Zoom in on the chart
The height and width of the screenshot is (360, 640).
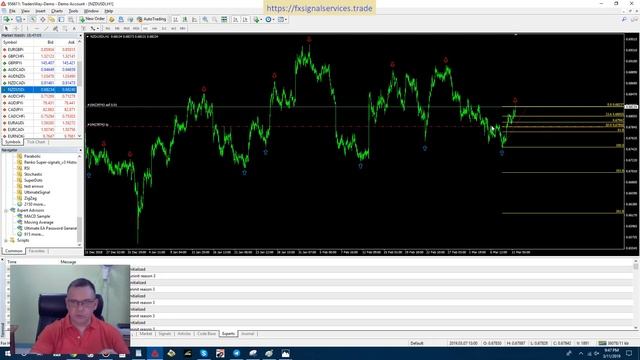(x=205, y=19)
